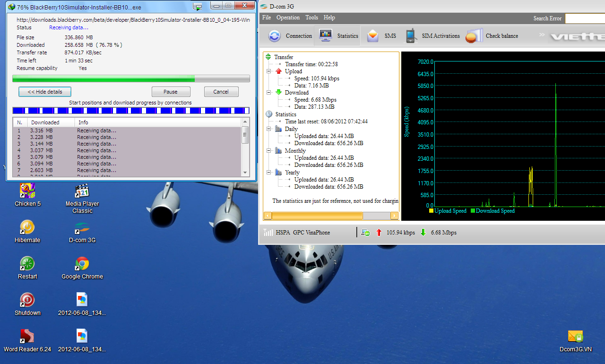Click the SIM Activations phone icon
605x364 pixels.
click(411, 36)
